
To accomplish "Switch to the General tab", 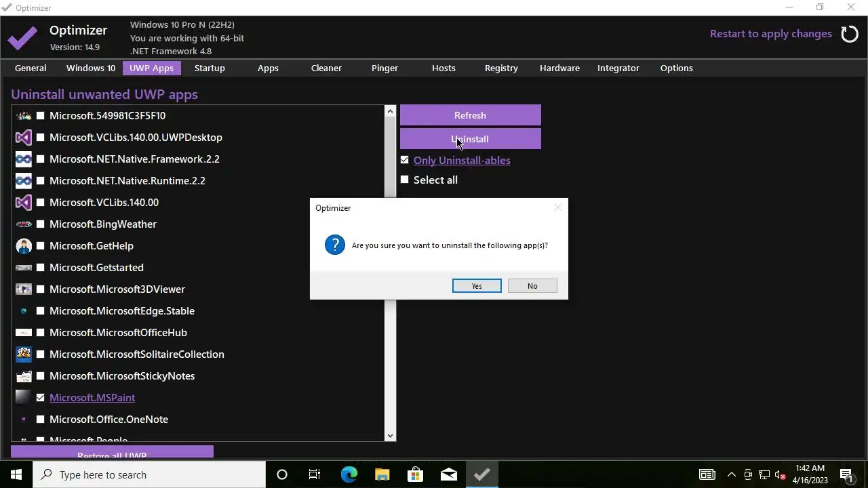I will [x=31, y=68].
